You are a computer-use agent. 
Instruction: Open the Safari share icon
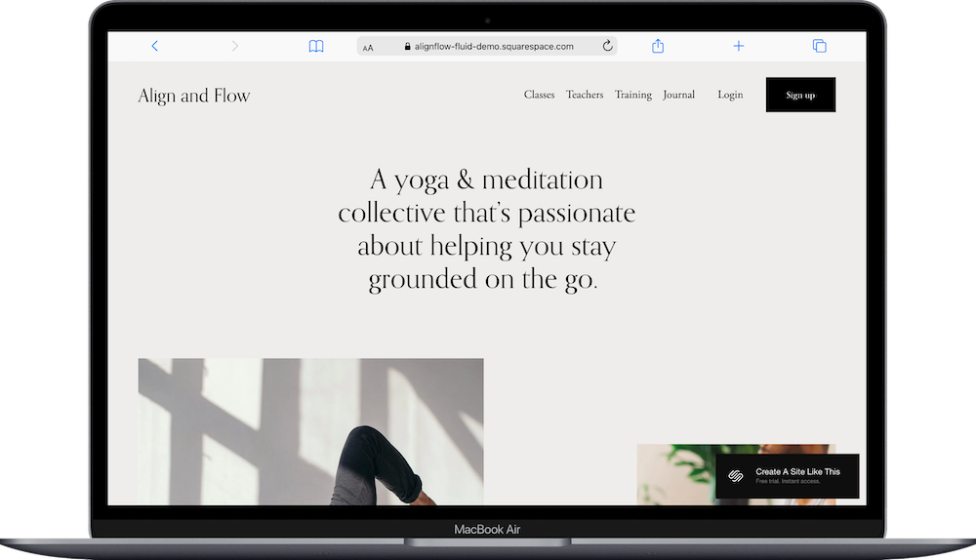point(658,46)
